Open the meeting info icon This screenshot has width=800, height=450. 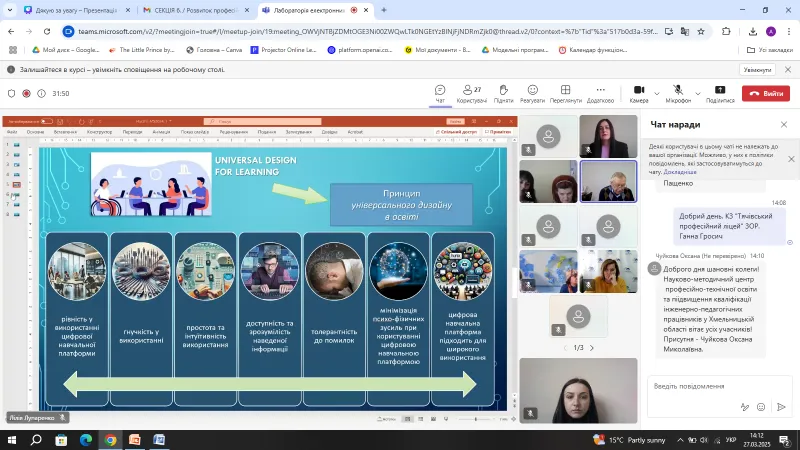pyautogui.click(x=41, y=93)
